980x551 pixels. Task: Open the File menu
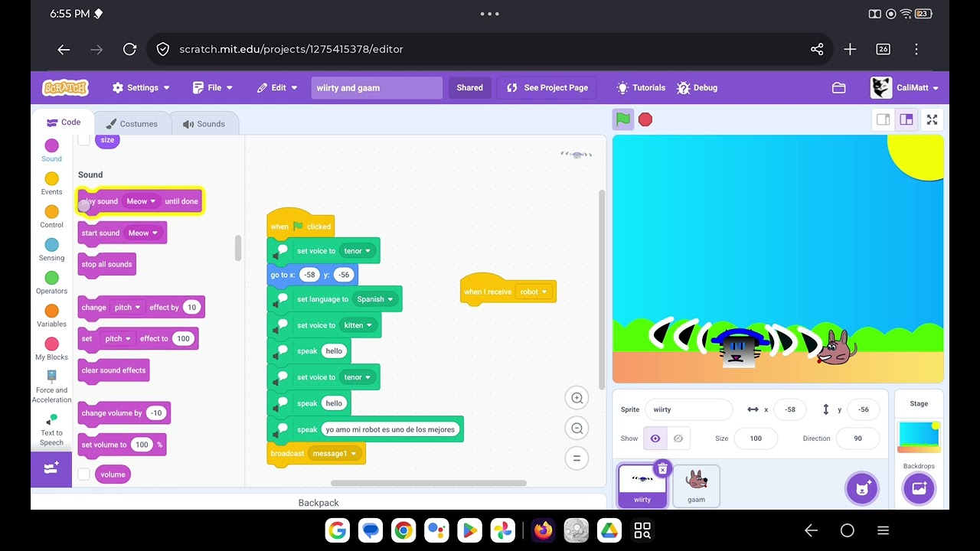click(x=213, y=88)
